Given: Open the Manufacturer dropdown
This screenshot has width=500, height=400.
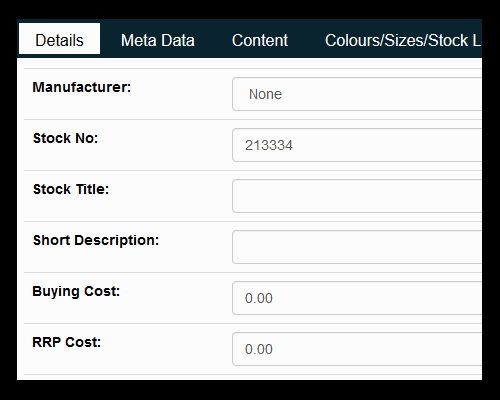Looking at the screenshot, I should [x=357, y=94].
